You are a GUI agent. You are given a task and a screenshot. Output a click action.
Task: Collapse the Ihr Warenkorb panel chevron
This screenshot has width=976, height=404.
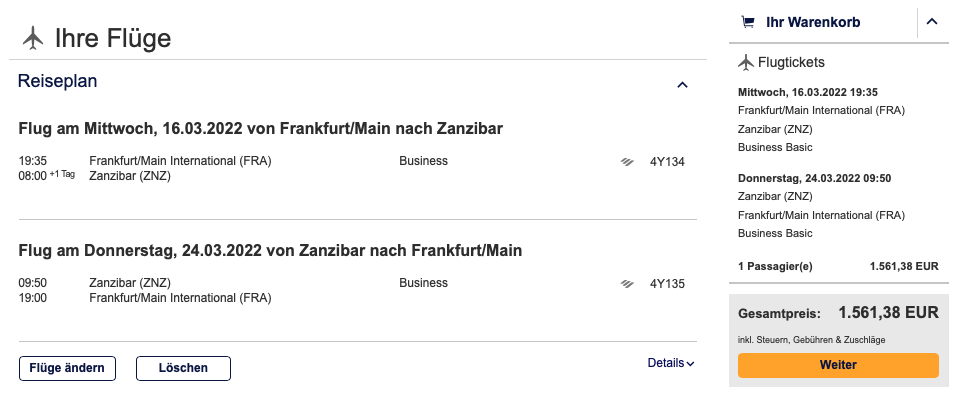[932, 22]
